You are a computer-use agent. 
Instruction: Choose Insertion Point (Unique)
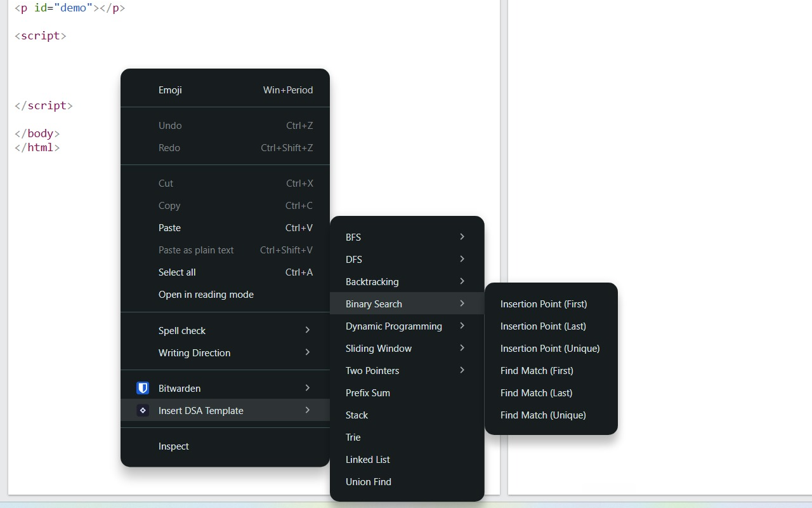click(x=551, y=349)
